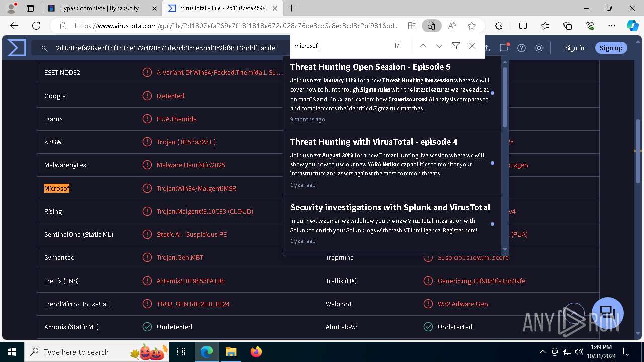Viewport: 644px width, 362px height.
Task: Click the Sign in link
Action: (575, 48)
